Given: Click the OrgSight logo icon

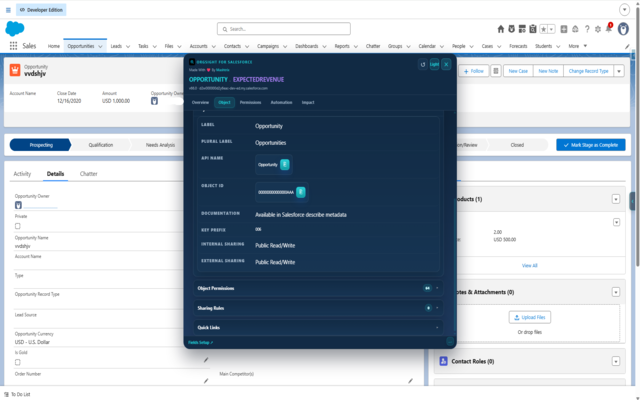Looking at the screenshot, I should (x=192, y=62).
